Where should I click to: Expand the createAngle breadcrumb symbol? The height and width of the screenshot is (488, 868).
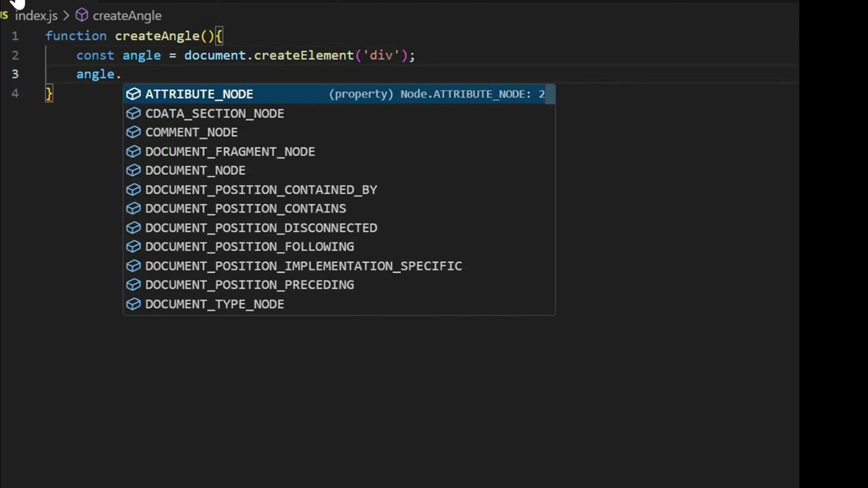click(x=127, y=15)
